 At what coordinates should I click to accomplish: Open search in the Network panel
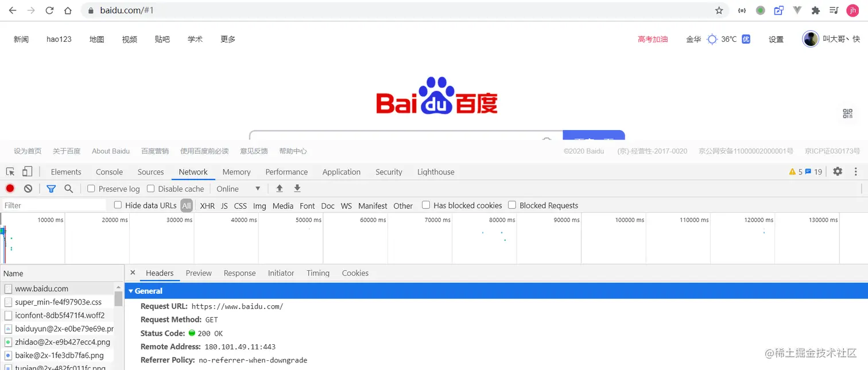(68, 188)
